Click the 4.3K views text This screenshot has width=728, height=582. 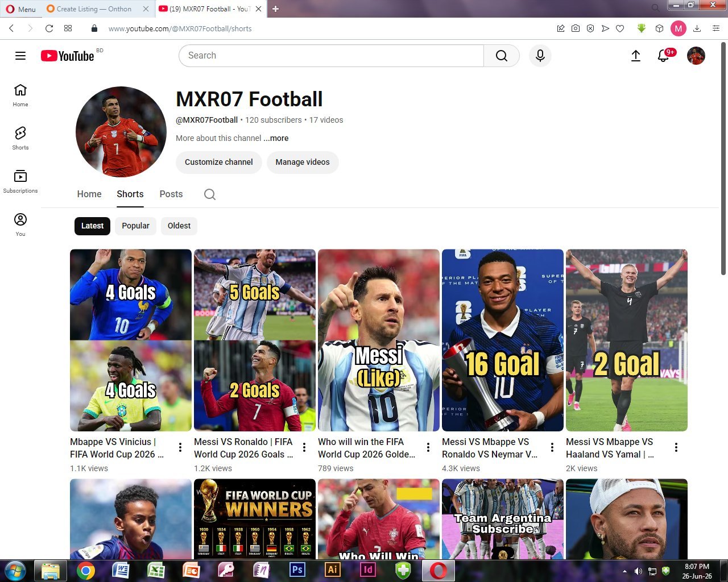pos(461,468)
